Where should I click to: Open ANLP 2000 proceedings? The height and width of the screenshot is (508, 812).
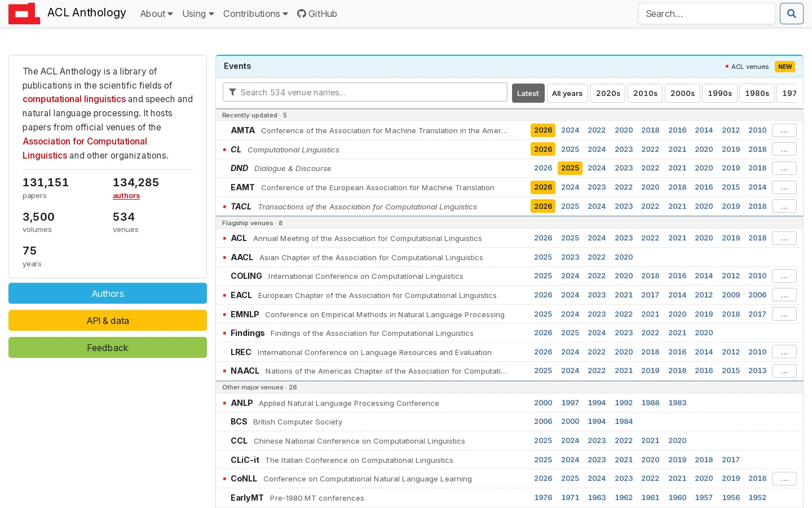pyautogui.click(x=543, y=403)
